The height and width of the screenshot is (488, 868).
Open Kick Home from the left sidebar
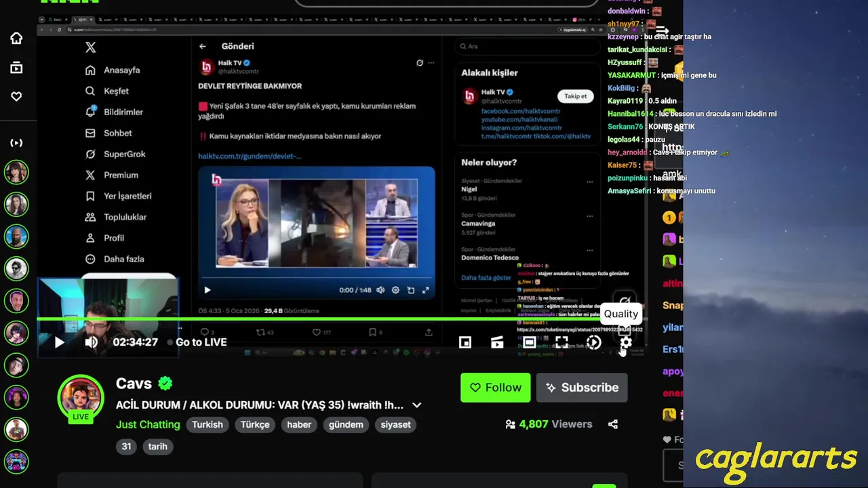click(16, 39)
